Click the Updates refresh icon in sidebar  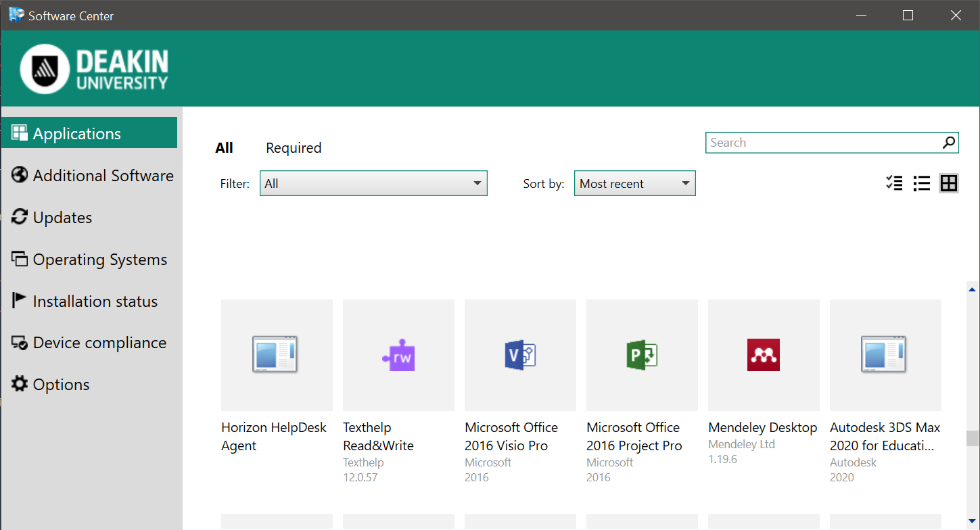(19, 217)
